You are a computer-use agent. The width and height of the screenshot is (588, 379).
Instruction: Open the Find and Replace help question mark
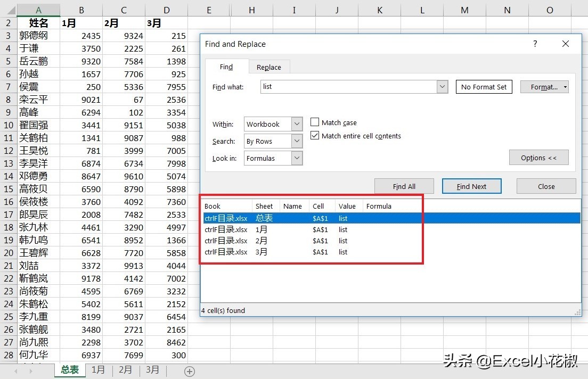[535, 44]
